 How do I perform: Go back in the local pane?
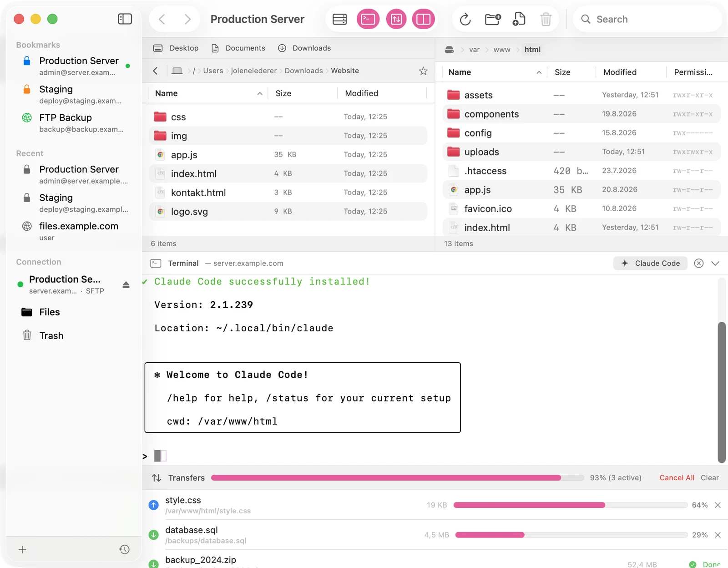tap(155, 71)
